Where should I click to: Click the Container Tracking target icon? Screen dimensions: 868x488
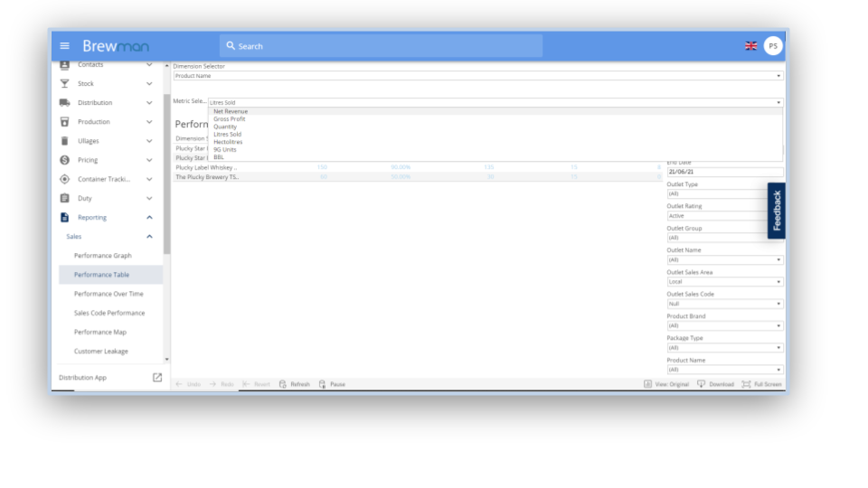click(x=65, y=179)
